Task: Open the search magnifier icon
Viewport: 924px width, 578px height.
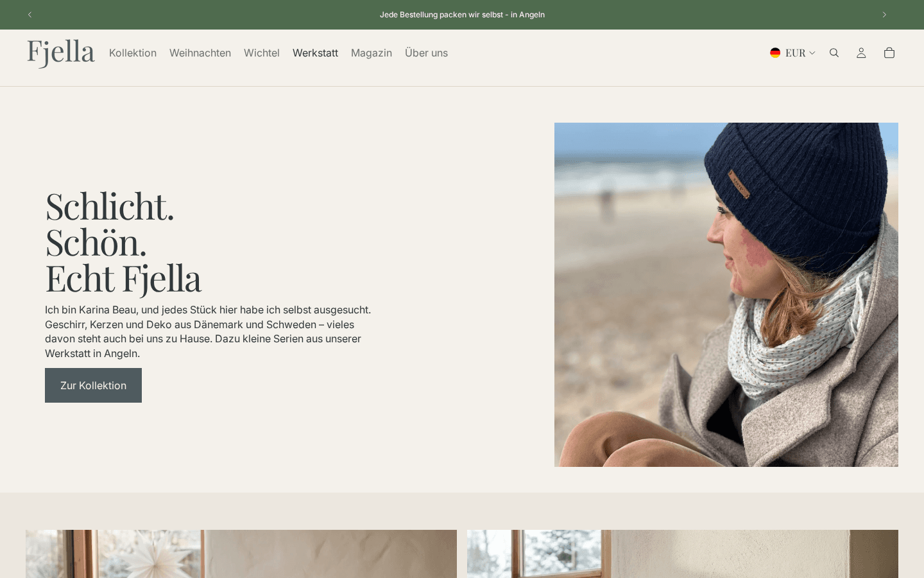Action: (834, 53)
